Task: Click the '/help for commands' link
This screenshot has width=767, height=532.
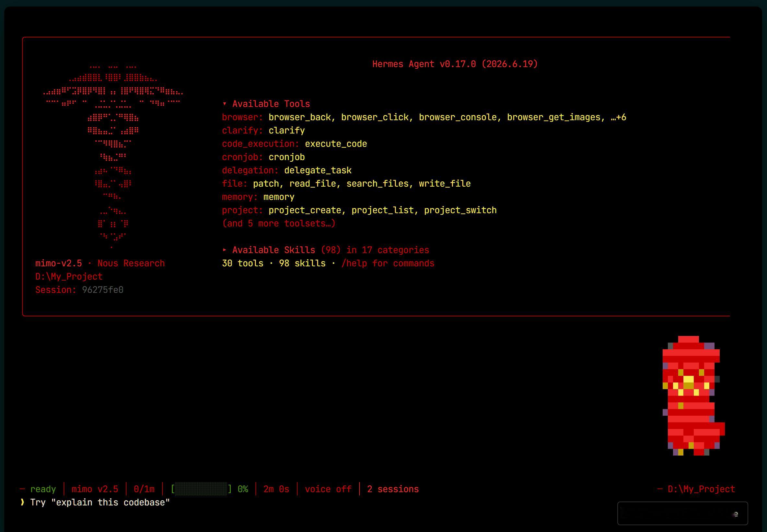Action: pyautogui.click(x=388, y=263)
